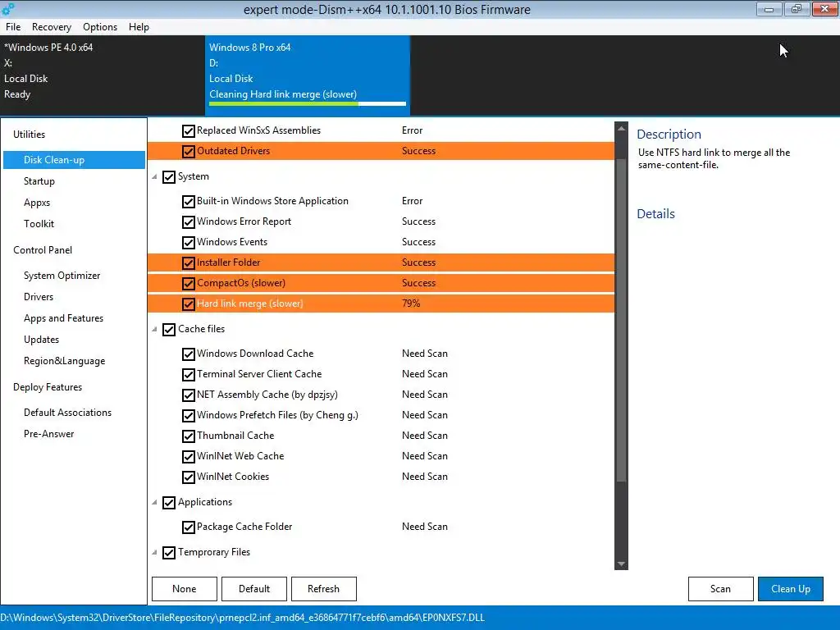840x630 pixels.
Task: Uncheck Installer Folder checkbox
Action: 188,262
